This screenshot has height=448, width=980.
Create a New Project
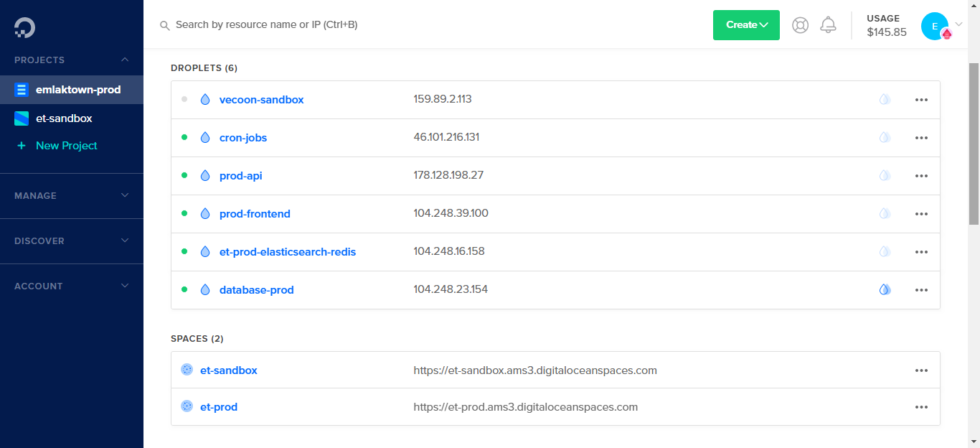[x=66, y=146]
